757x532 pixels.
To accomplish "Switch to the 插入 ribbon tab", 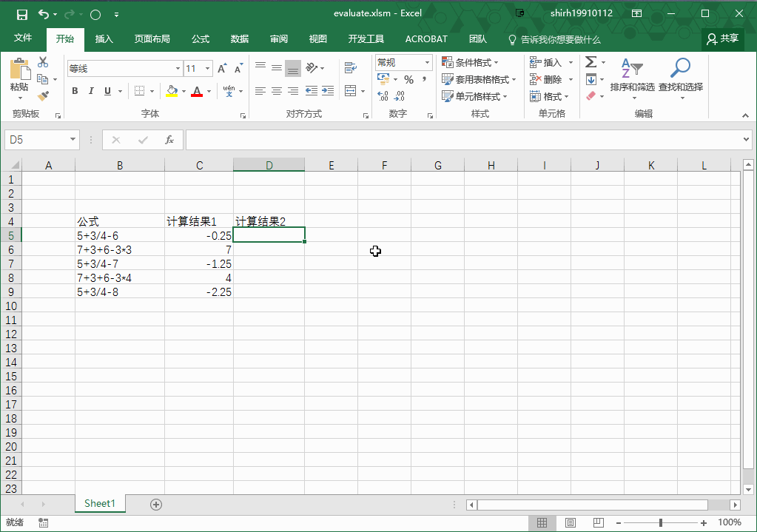I will click(104, 39).
